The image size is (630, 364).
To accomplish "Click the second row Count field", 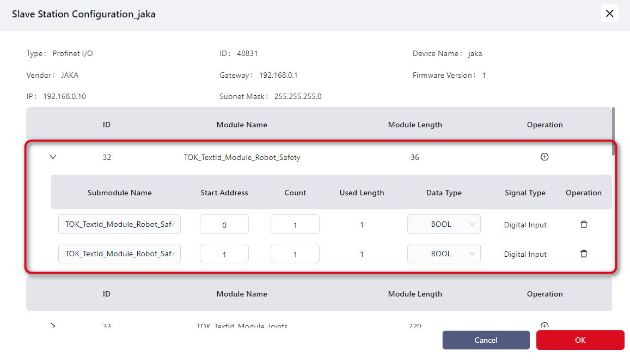I will [x=295, y=254].
